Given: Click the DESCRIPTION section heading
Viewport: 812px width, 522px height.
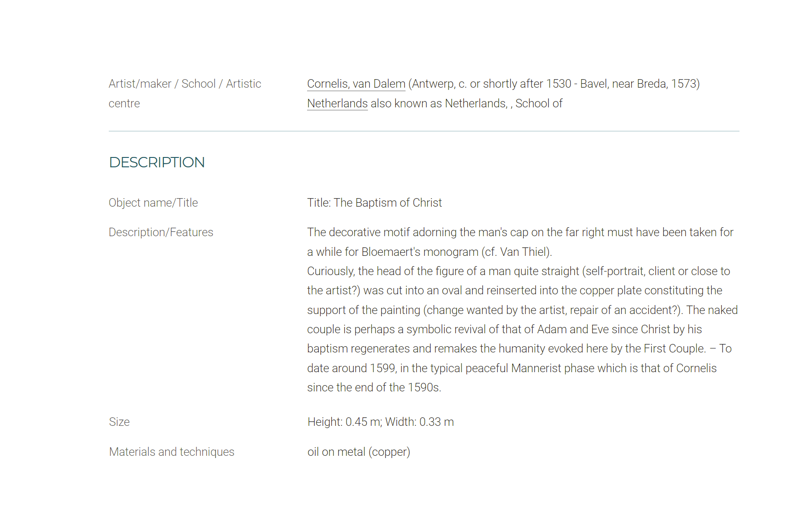Looking at the screenshot, I should pyautogui.click(x=157, y=162).
